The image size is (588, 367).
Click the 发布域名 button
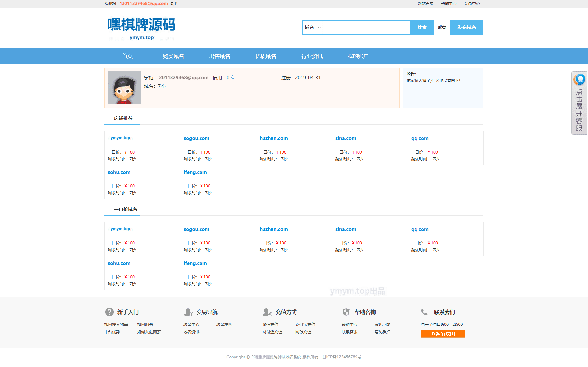[467, 27]
